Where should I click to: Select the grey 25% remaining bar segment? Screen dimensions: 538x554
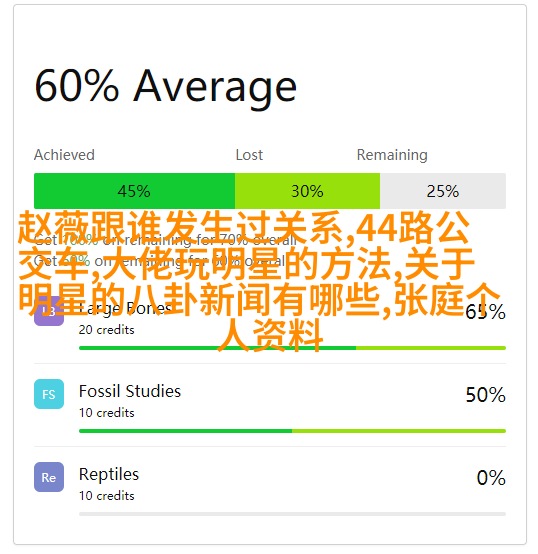point(443,191)
